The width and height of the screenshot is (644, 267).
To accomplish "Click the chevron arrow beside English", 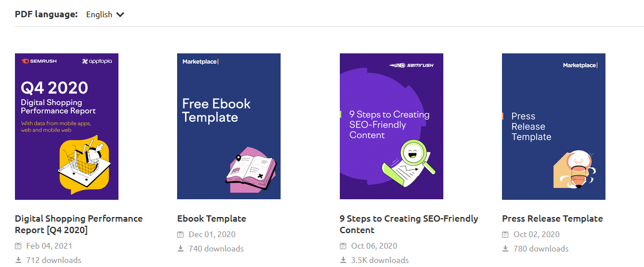I will (120, 14).
